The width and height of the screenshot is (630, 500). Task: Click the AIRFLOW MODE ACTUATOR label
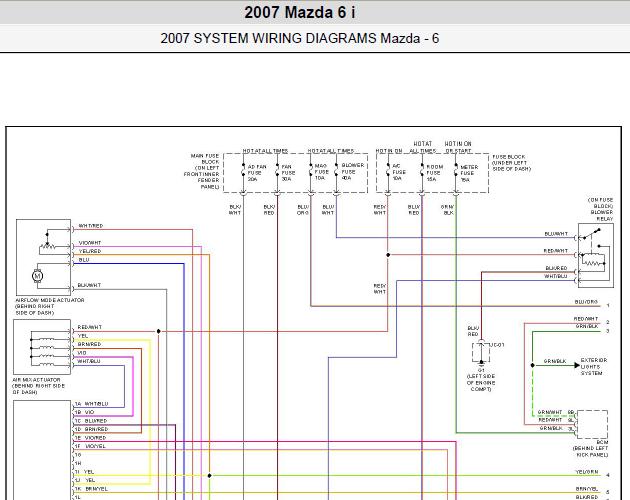click(49, 306)
